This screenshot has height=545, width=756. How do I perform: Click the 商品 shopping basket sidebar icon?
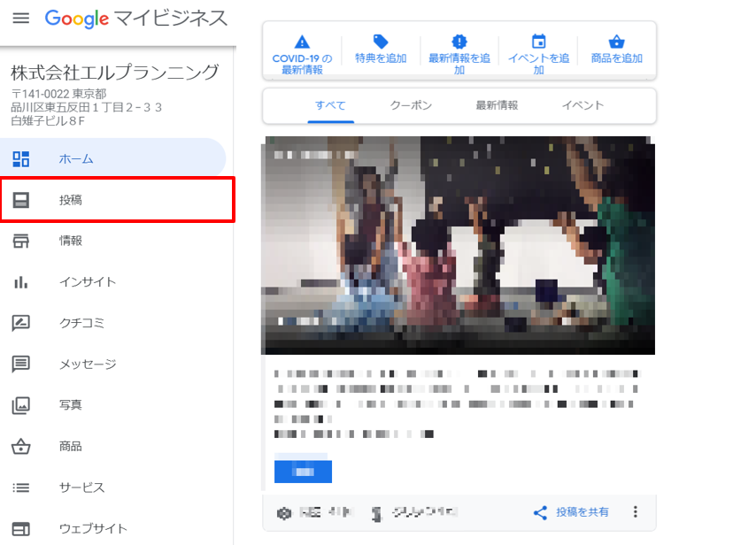coord(20,446)
